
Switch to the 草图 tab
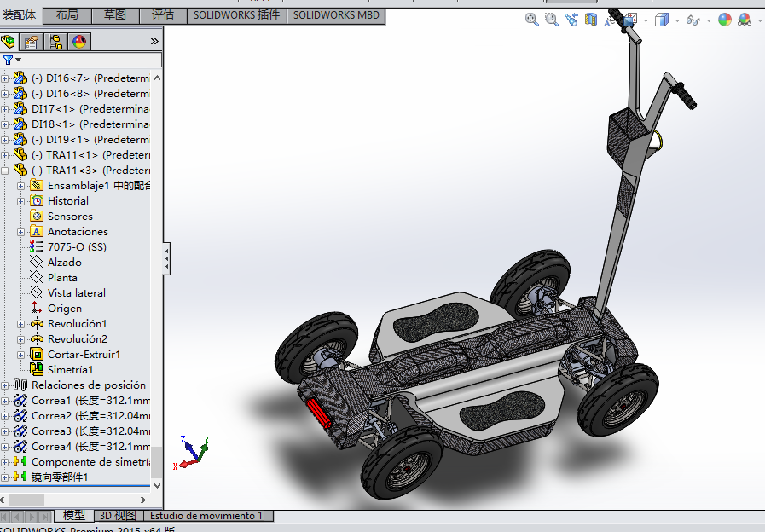point(114,15)
